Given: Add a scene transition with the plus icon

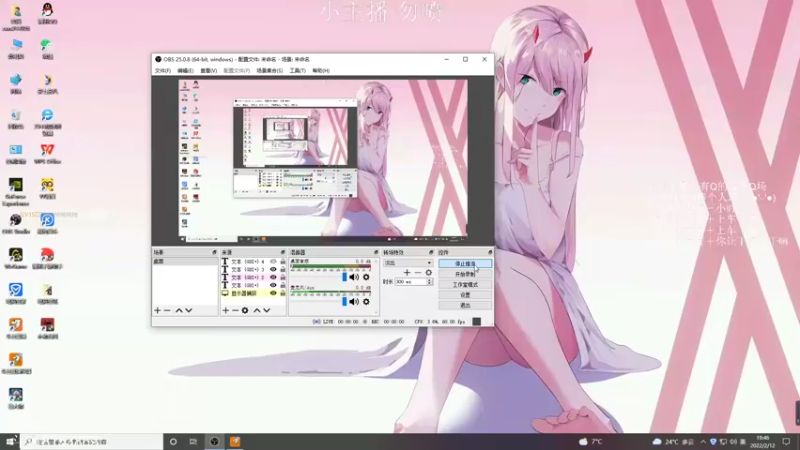Looking at the screenshot, I should [x=407, y=272].
